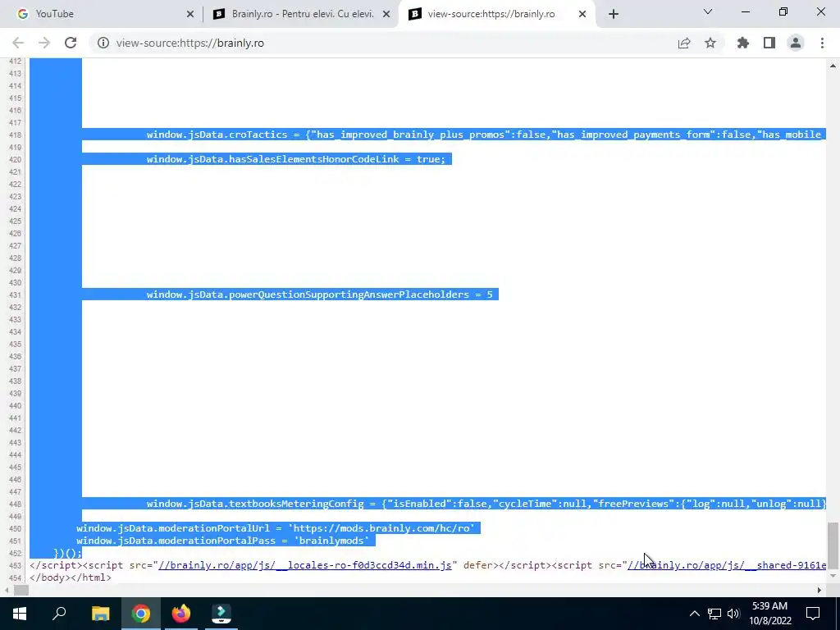Open the notification center icon
Screen dimensions: 840x630
[813, 614]
